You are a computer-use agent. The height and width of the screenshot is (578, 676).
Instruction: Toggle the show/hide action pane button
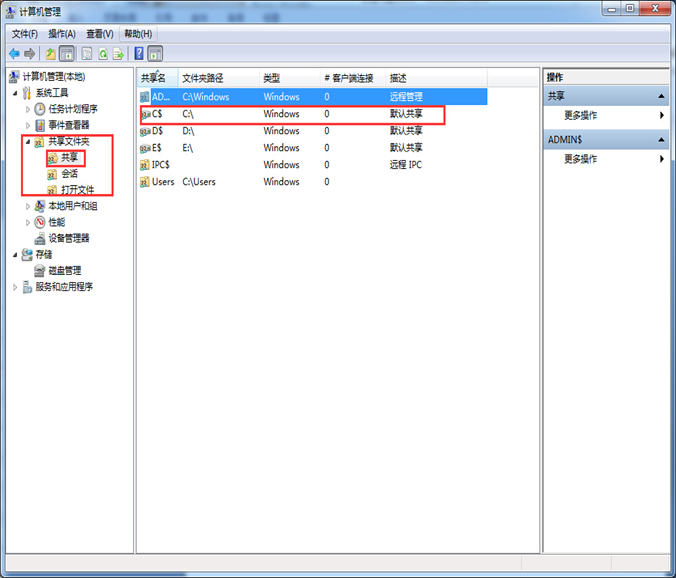click(156, 54)
